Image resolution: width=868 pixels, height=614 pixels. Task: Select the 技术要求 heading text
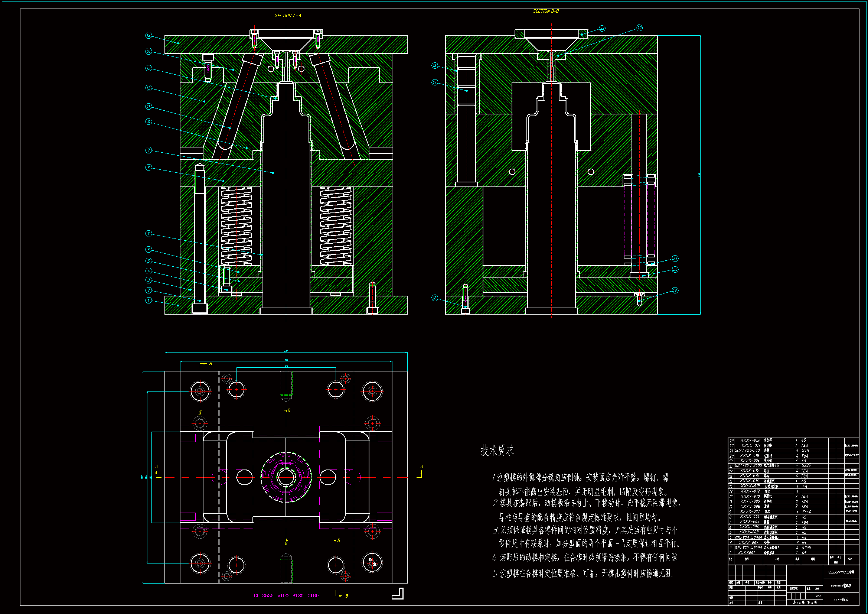tap(497, 451)
